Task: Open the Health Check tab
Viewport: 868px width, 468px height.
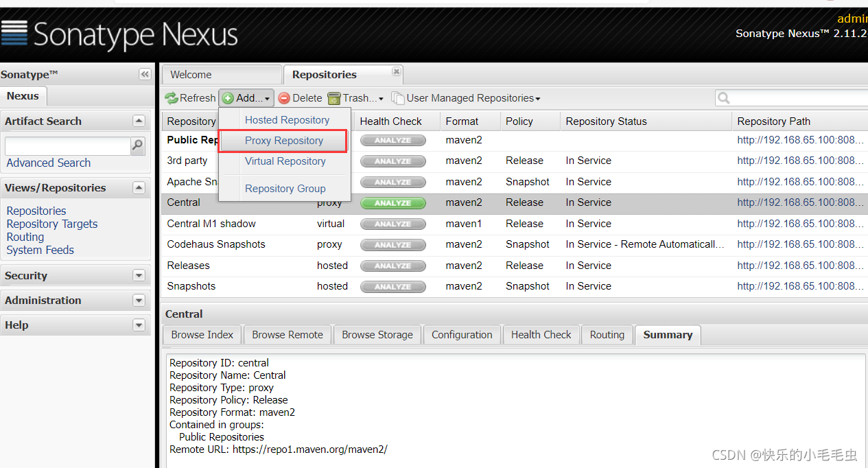Action: pos(541,335)
